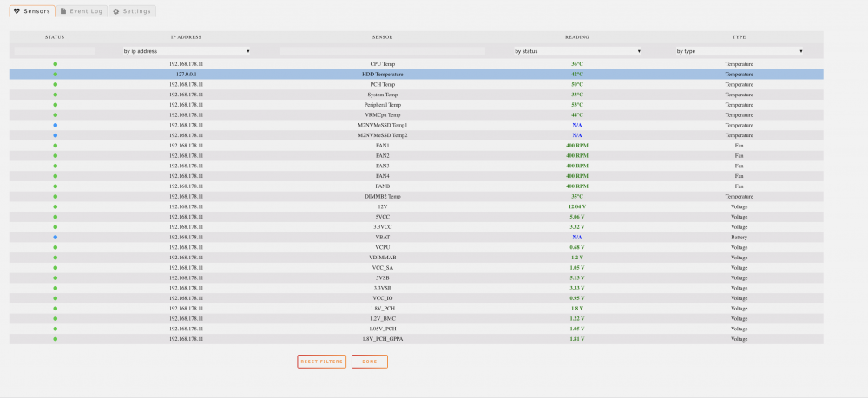Focus the filter field under Status column
Viewport: 868px width, 398px height.
click(55, 51)
